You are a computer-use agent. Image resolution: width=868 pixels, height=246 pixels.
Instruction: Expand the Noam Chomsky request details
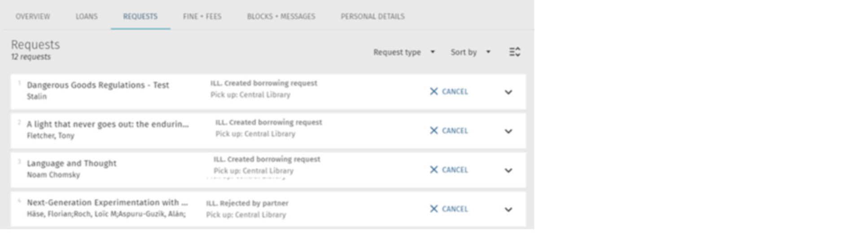click(508, 170)
